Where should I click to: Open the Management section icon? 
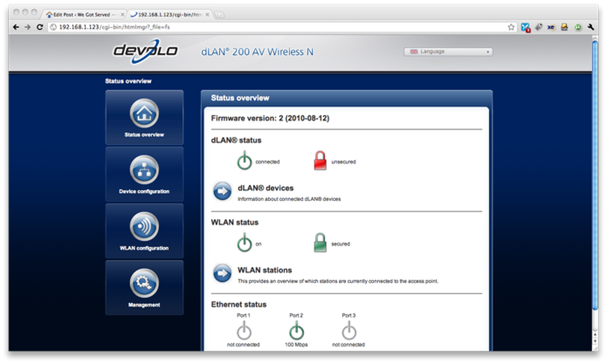coord(144,284)
